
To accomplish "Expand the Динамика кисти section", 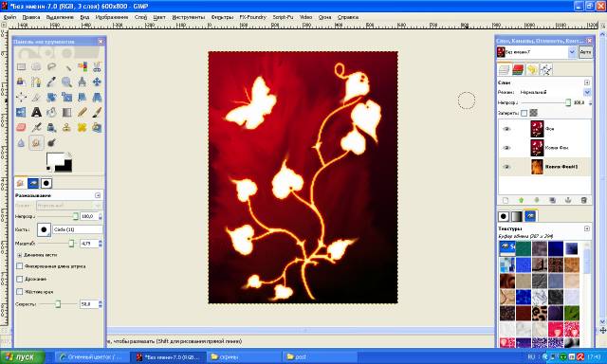I will click(x=19, y=255).
